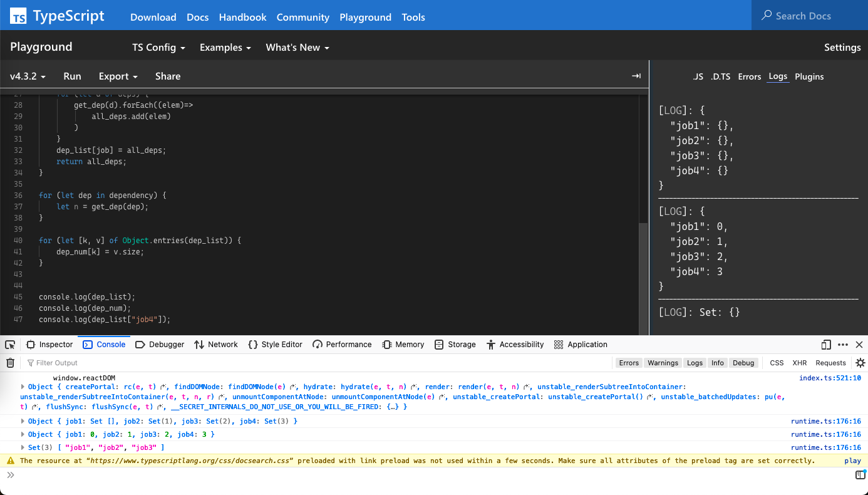The height and width of the screenshot is (495, 868).
Task: Open the Handbook link
Action: pos(243,17)
